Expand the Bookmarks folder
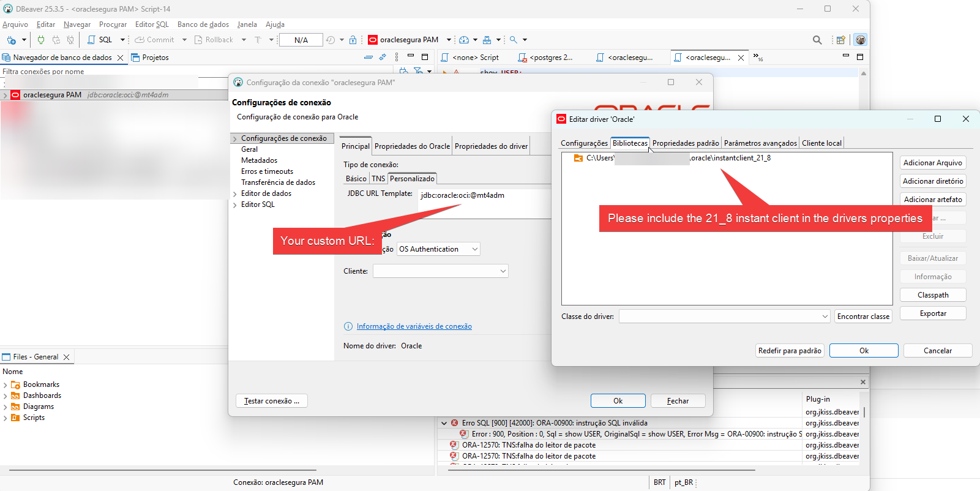Viewport: 980px width, 491px height. click(x=6, y=385)
